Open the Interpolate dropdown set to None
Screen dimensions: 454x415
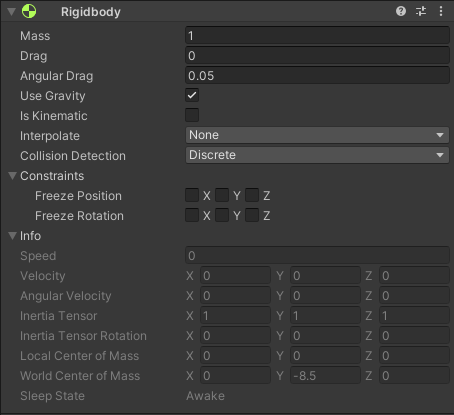pos(317,135)
